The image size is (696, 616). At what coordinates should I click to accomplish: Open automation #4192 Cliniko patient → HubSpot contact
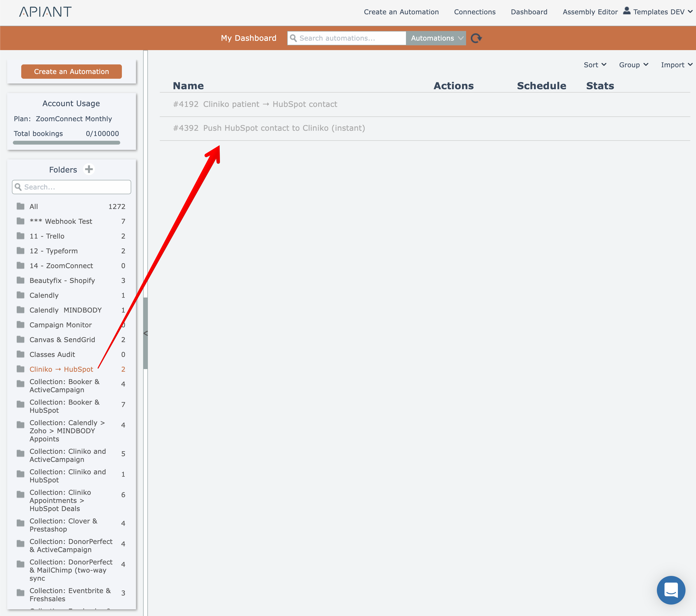coord(255,104)
